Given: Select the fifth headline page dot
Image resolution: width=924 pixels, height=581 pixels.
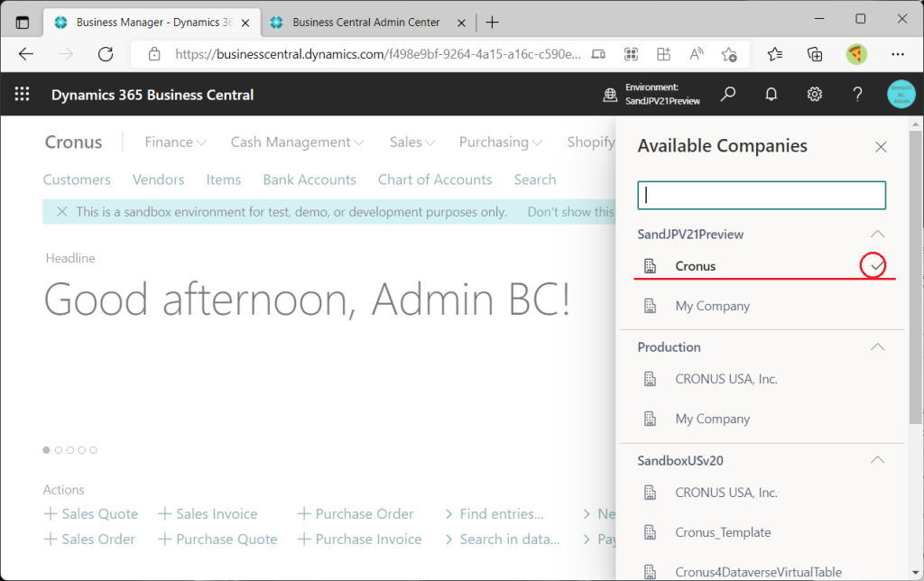Looking at the screenshot, I should 93,450.
